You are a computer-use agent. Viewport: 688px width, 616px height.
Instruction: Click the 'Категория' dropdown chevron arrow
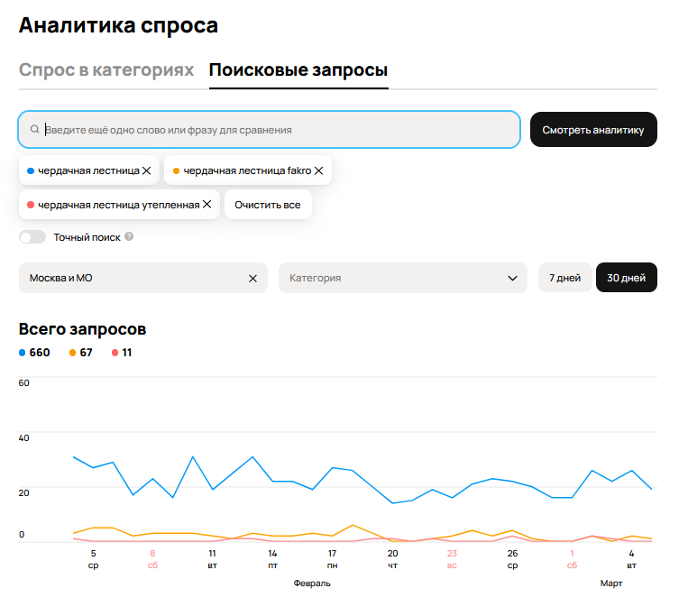[x=512, y=279]
